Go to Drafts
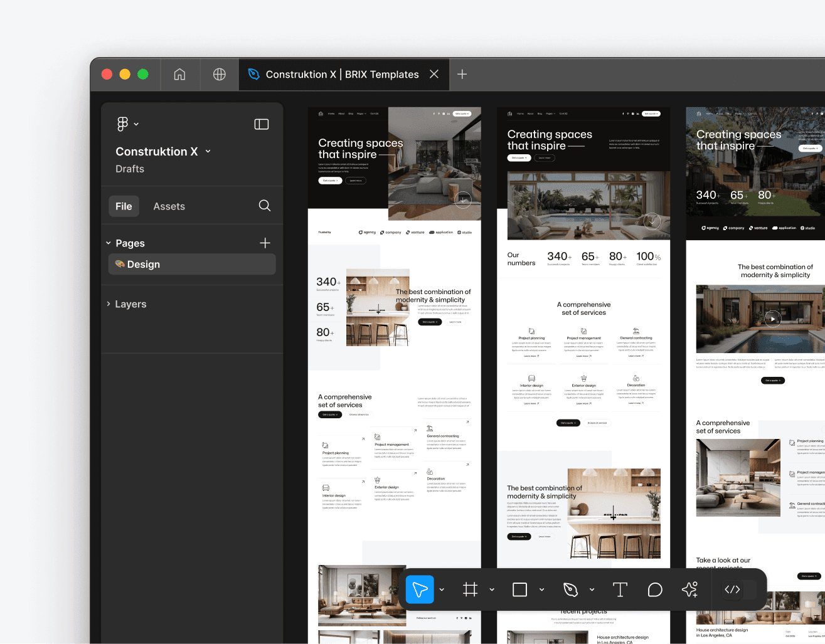Screen dimensions: 825x644 (x=129, y=169)
